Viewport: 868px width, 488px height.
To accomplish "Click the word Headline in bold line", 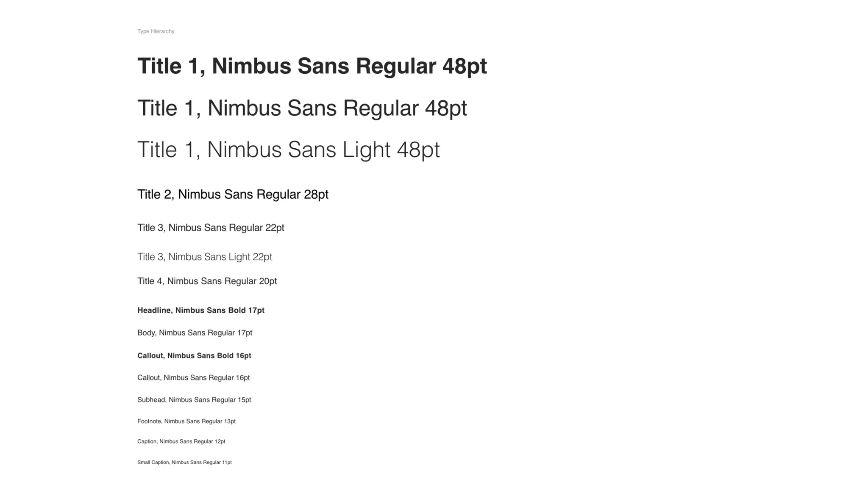I will coord(154,311).
